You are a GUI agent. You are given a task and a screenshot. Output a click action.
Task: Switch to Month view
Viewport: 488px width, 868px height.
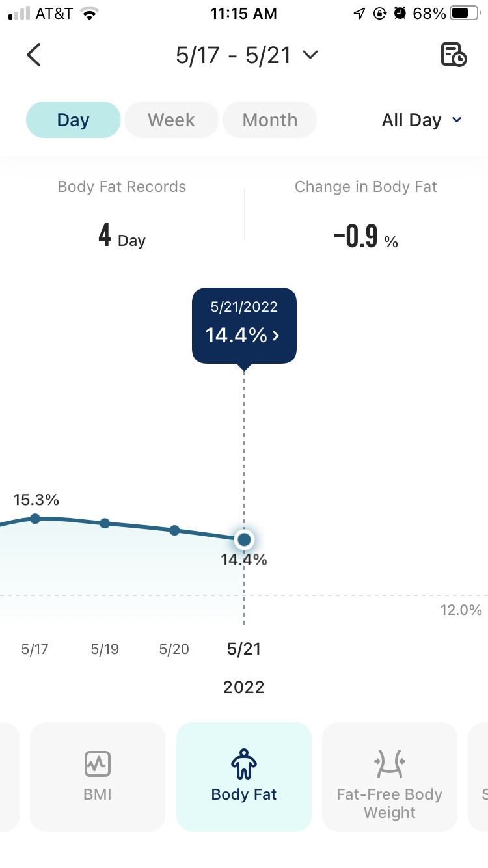pos(270,120)
